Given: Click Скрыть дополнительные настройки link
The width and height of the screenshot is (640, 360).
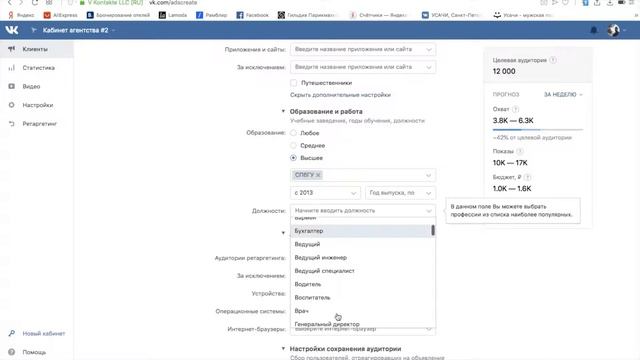Looking at the screenshot, I should click(x=340, y=95).
